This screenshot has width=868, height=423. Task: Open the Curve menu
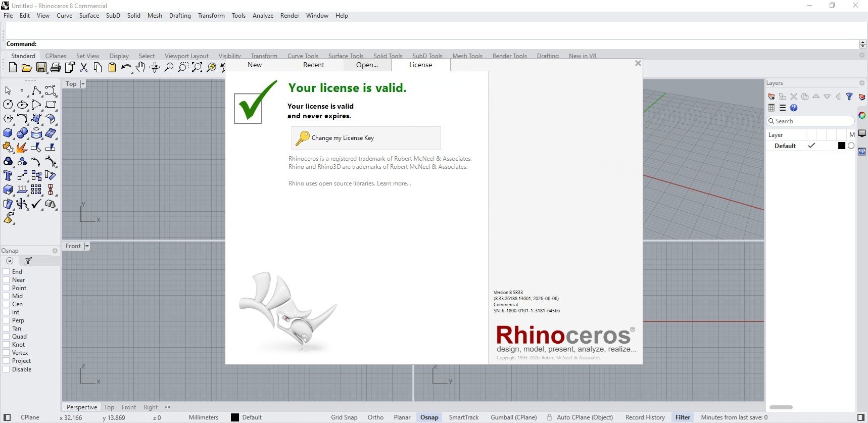click(x=64, y=16)
